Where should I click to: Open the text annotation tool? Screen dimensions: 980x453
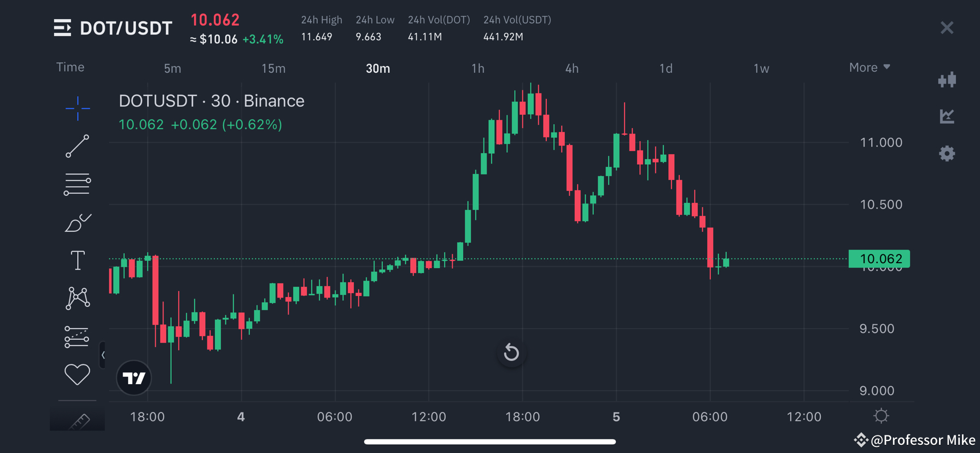pos(78,260)
